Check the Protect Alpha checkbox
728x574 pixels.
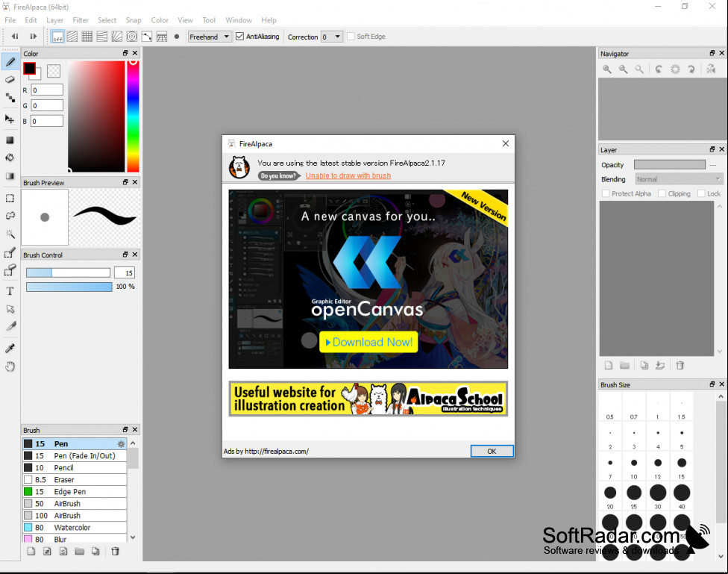[x=606, y=193]
